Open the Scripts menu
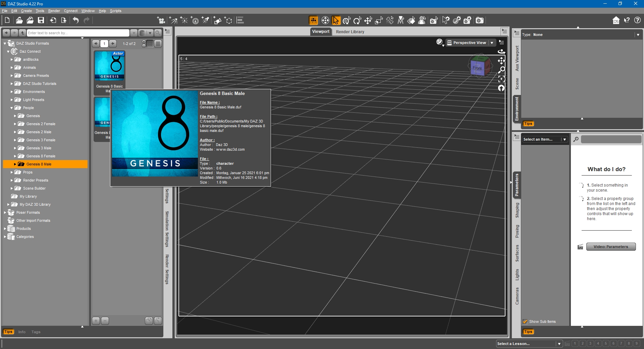This screenshot has width=644, height=349. click(116, 11)
